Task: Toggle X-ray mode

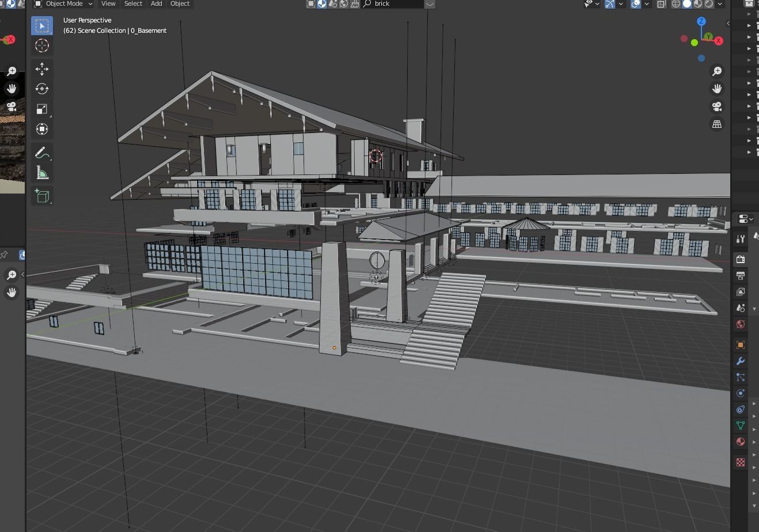Action: (x=662, y=3)
